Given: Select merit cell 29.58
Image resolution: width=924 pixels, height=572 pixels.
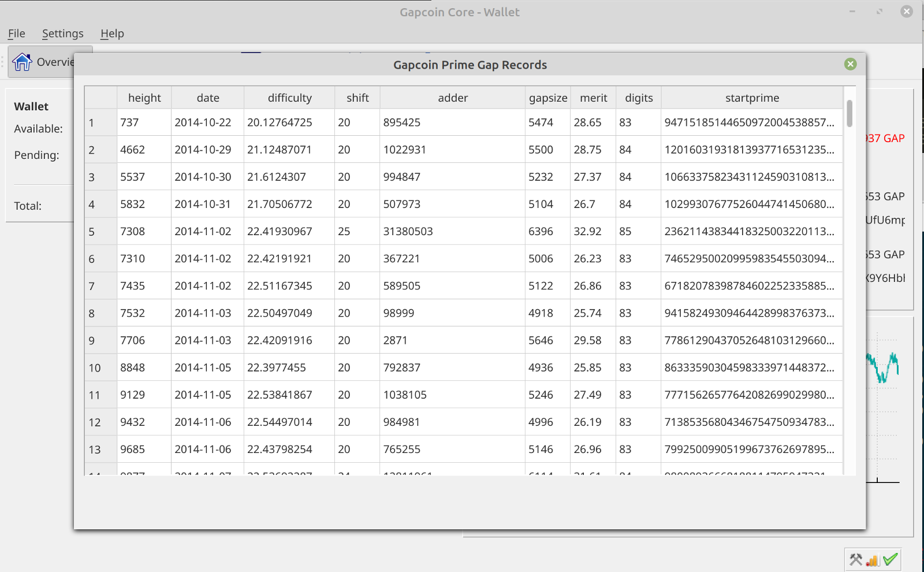Looking at the screenshot, I should [x=594, y=340].
